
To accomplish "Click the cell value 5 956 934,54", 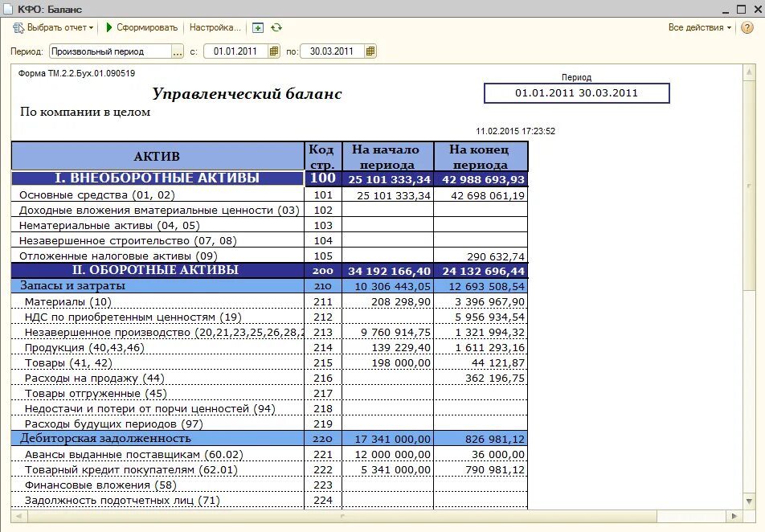I will [x=481, y=317].
